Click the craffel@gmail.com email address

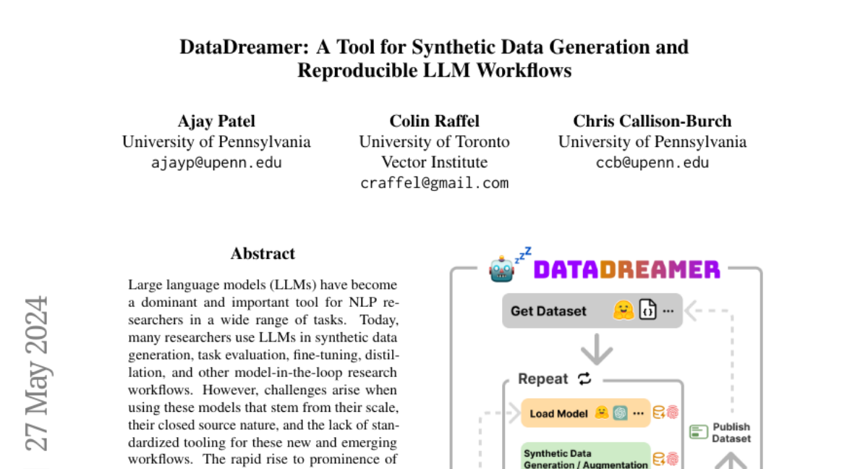[434, 182]
